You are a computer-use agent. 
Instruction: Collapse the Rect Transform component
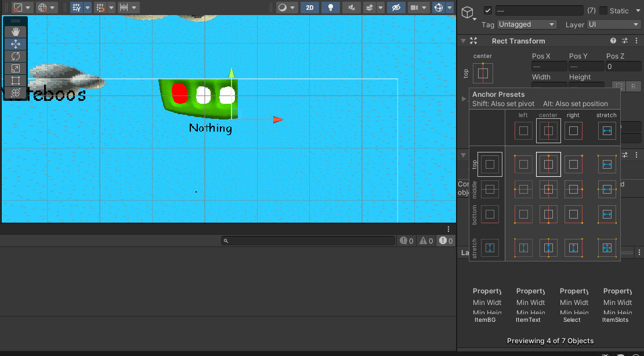[463, 41]
